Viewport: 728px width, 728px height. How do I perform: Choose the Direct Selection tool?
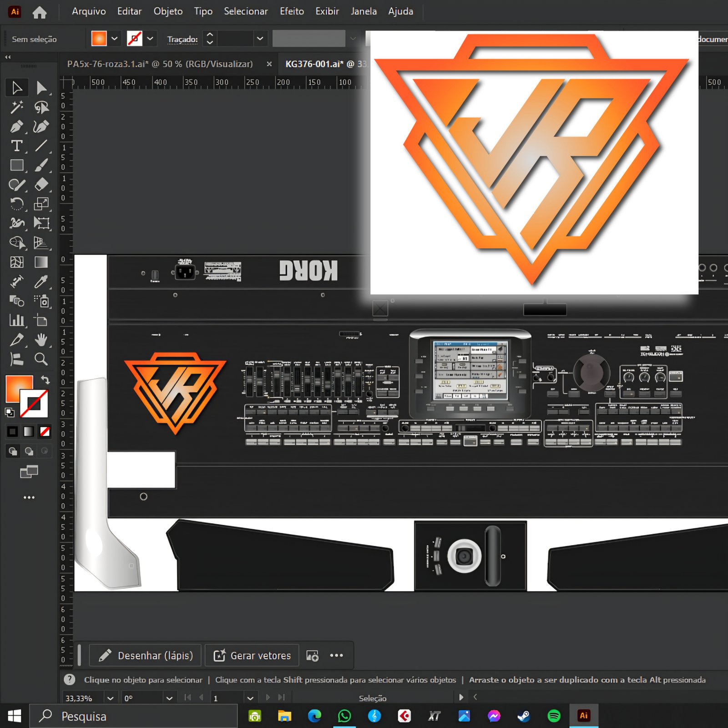[x=41, y=87]
